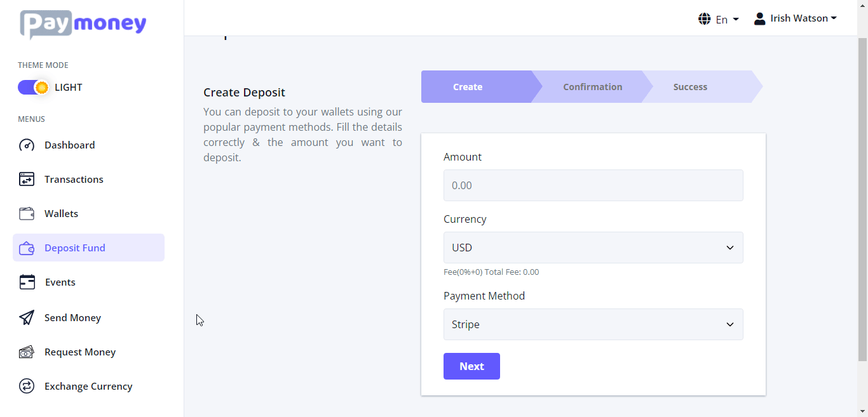Select the Success step tab

tap(690, 87)
